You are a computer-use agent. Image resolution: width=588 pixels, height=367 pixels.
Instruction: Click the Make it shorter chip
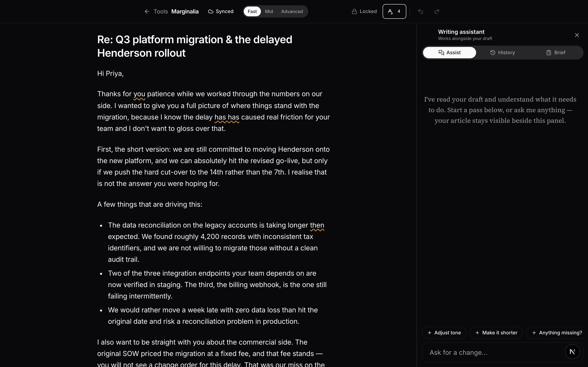click(496, 333)
